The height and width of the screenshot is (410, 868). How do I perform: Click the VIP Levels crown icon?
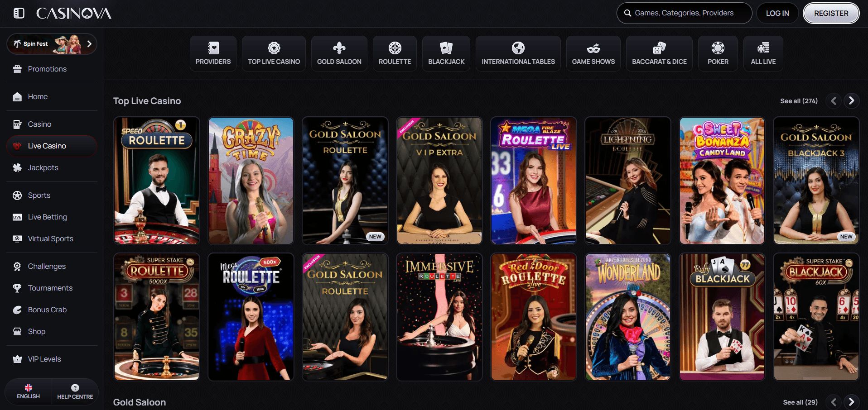click(17, 359)
